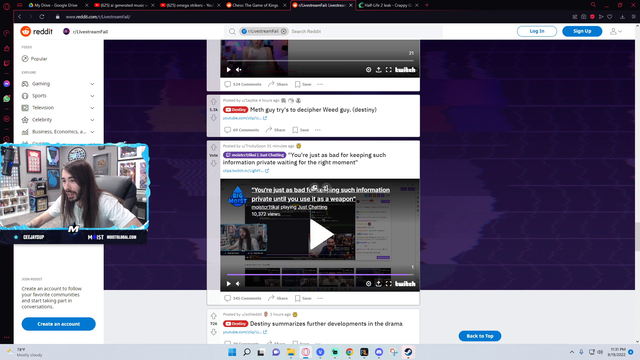Image resolution: width=640 pixels, height=360 pixels.
Task: Mute the top Twitch clip
Action: [x=239, y=70]
